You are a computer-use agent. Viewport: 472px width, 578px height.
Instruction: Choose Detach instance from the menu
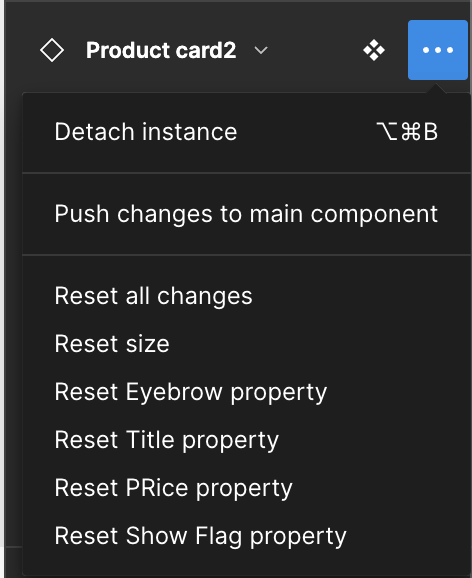click(x=246, y=132)
